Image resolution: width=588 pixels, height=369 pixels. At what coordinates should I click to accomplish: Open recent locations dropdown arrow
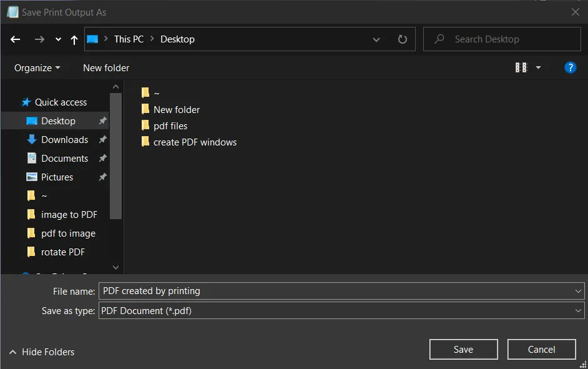coord(58,39)
